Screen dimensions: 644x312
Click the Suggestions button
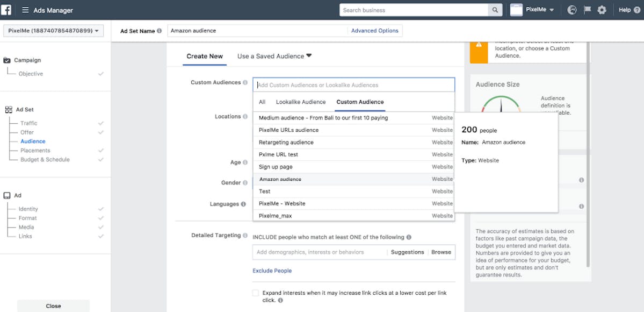[x=408, y=252]
